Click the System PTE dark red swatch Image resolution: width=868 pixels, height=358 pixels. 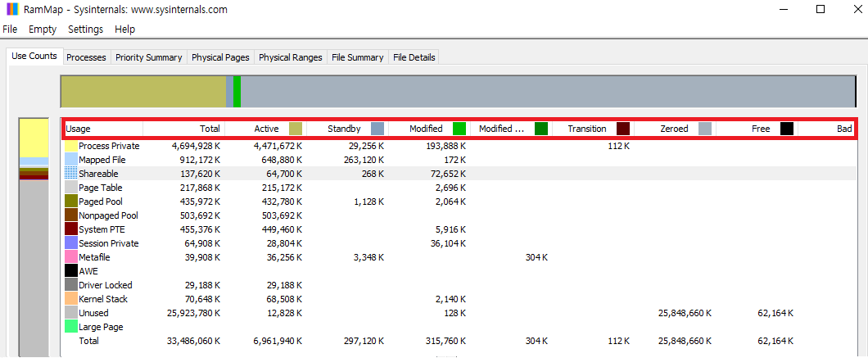(x=71, y=229)
